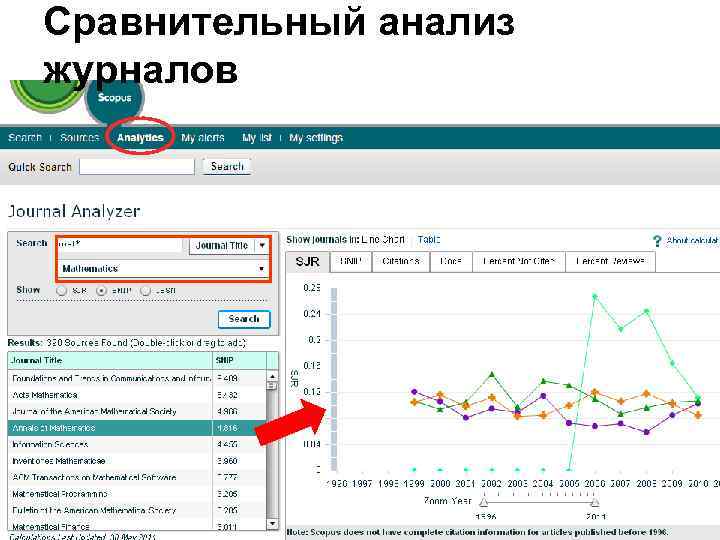Focus the Journal Analyzer search text field

[120, 245]
